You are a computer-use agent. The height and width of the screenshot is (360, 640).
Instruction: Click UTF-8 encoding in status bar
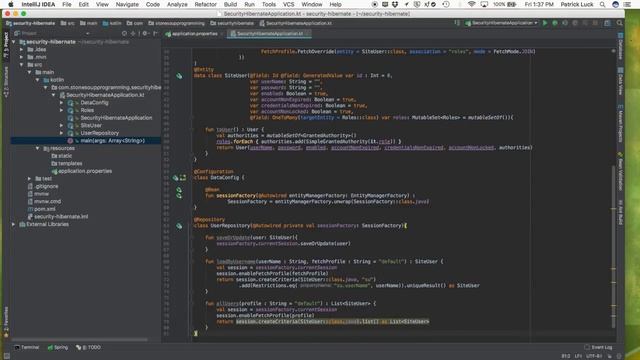[x=595, y=356]
